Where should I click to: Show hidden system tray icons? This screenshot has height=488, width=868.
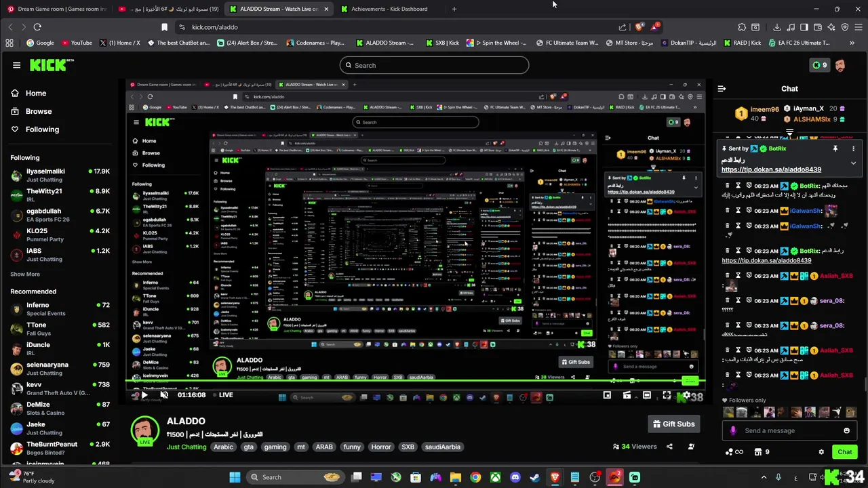click(764, 477)
